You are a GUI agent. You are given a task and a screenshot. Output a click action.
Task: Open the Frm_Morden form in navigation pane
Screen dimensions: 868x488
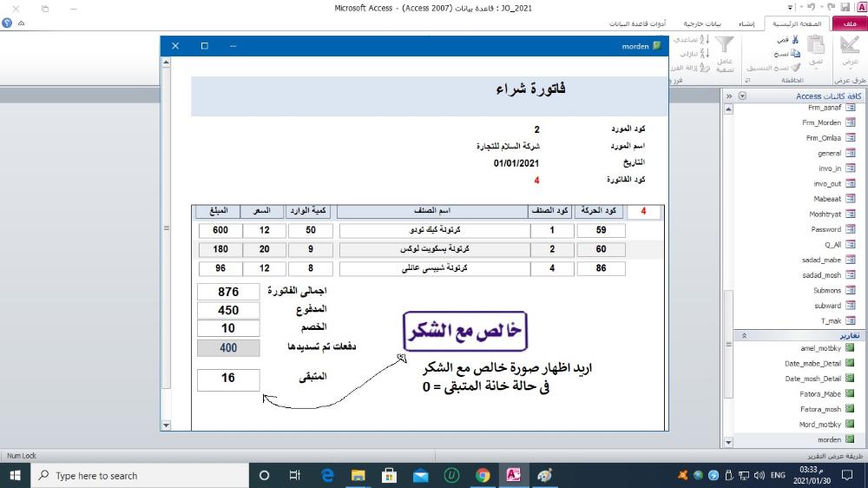(821, 122)
